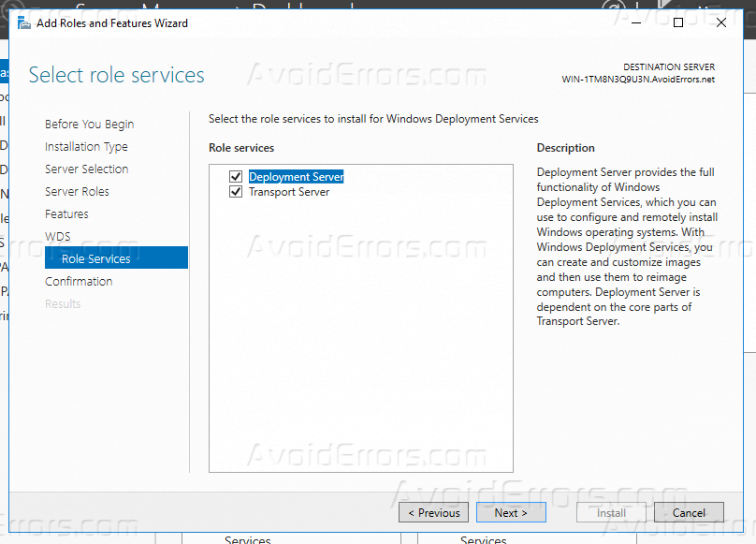
Task: Open the Installation Type step
Action: [x=86, y=147]
